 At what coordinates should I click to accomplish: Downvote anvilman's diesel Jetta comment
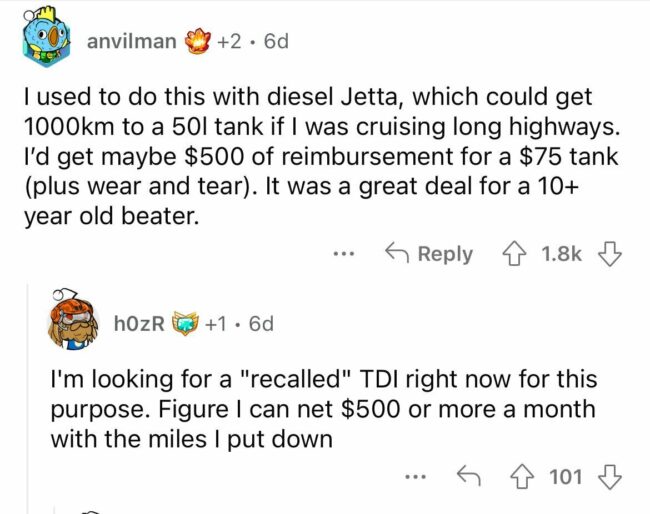tap(609, 254)
